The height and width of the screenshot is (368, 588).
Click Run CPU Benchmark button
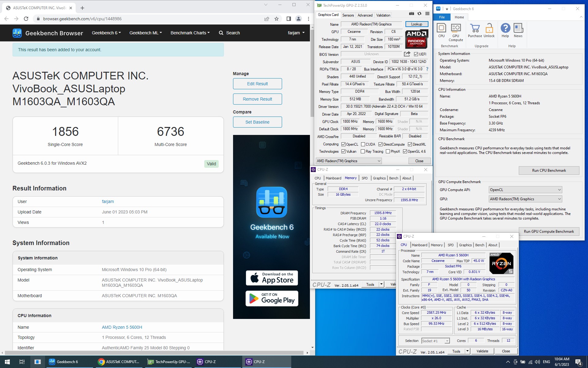point(549,171)
